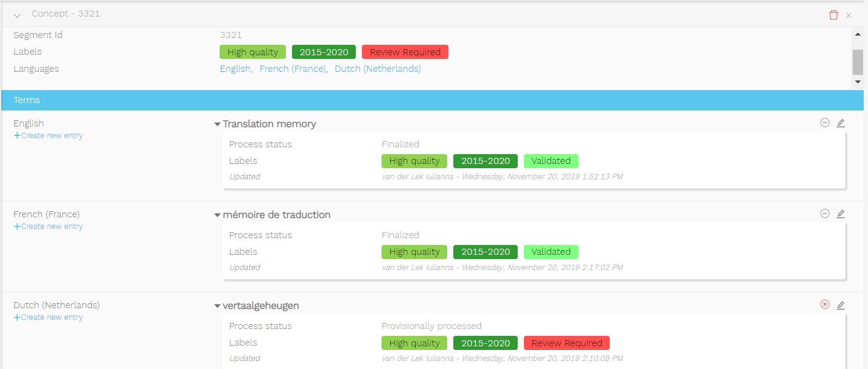868x369 pixels.
Task: Select the Terms section header
Action: tap(27, 100)
